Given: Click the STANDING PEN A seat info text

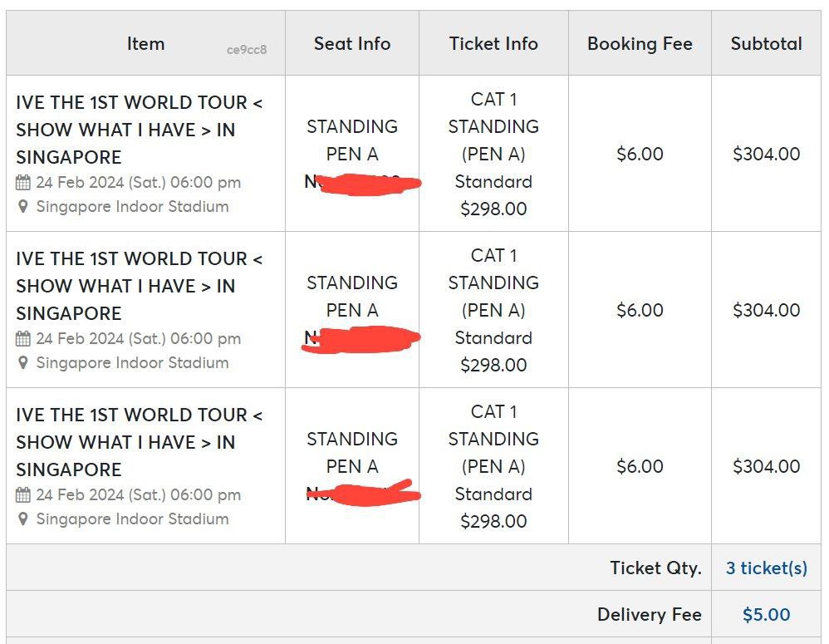Looking at the screenshot, I should [x=351, y=140].
